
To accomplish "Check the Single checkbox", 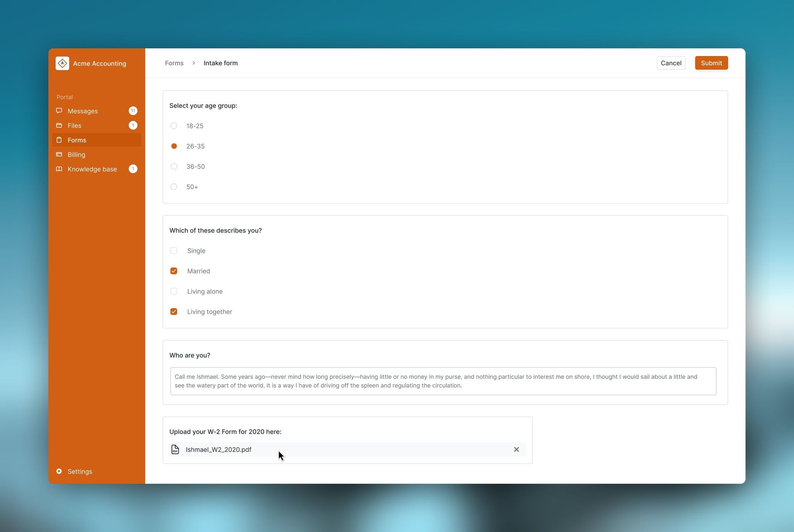I will coord(174,251).
